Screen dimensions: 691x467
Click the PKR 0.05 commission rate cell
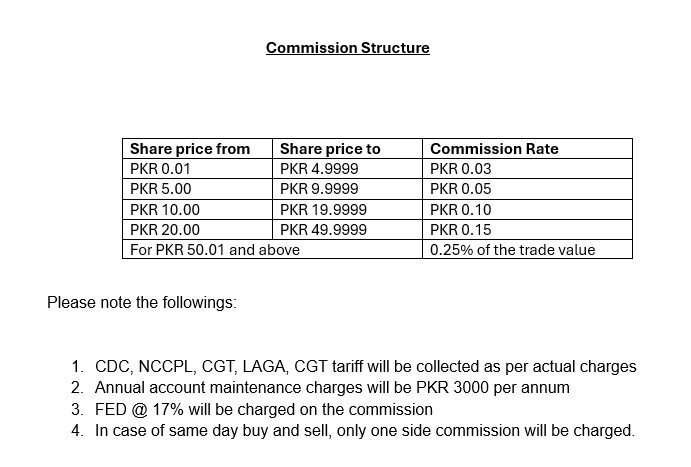coord(461,189)
